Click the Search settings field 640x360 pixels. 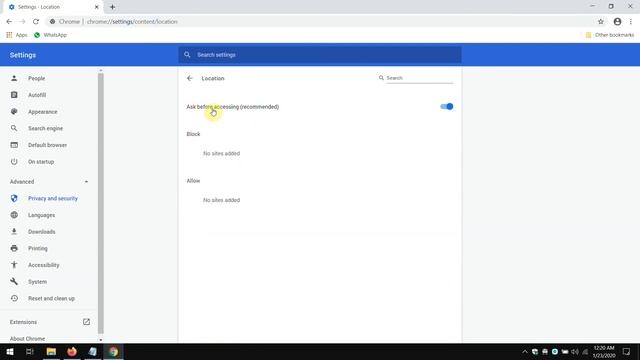[320, 55]
